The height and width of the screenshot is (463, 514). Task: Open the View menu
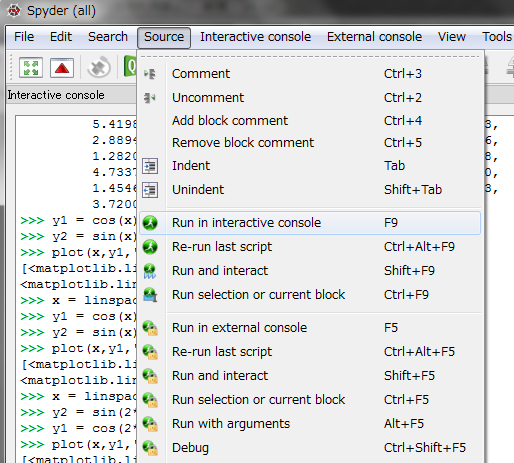(x=452, y=37)
